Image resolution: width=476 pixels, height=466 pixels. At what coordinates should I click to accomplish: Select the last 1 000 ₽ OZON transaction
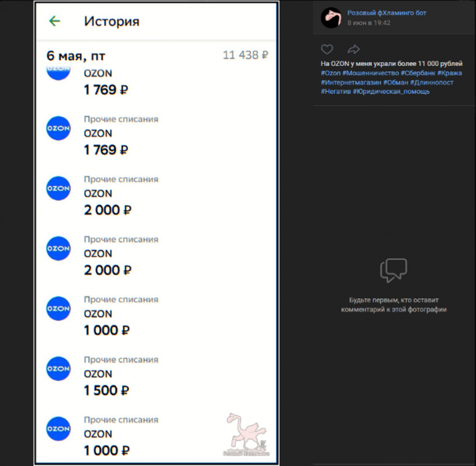156,436
